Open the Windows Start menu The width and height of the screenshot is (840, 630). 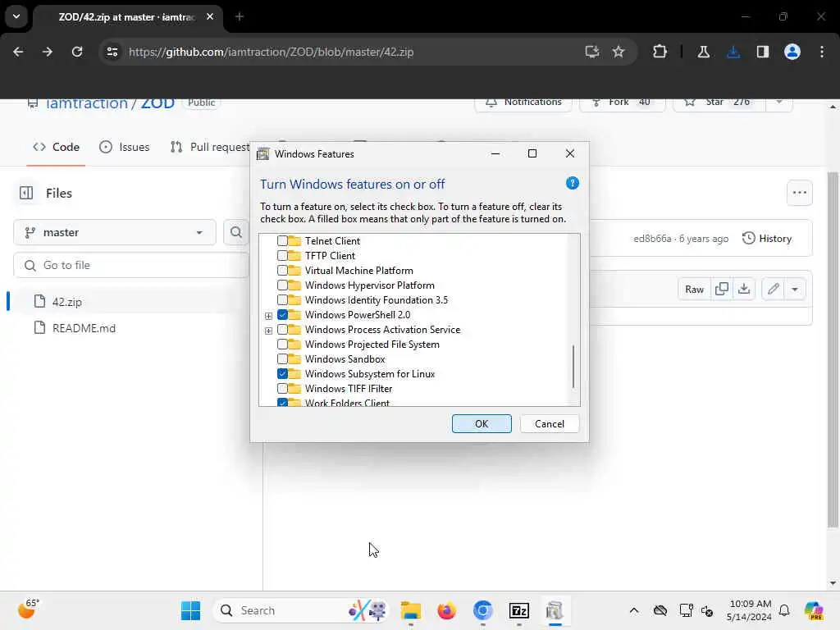190,610
